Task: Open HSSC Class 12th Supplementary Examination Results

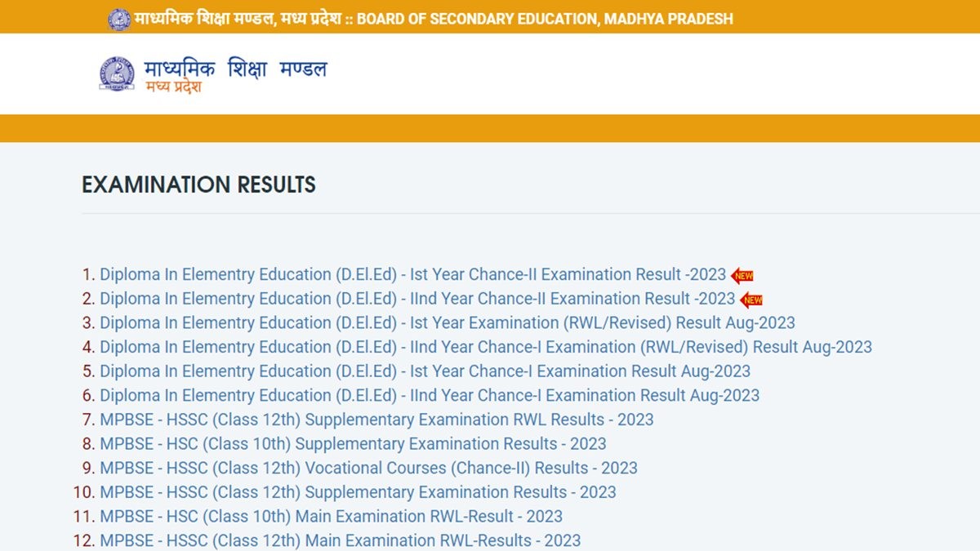Action: click(358, 492)
